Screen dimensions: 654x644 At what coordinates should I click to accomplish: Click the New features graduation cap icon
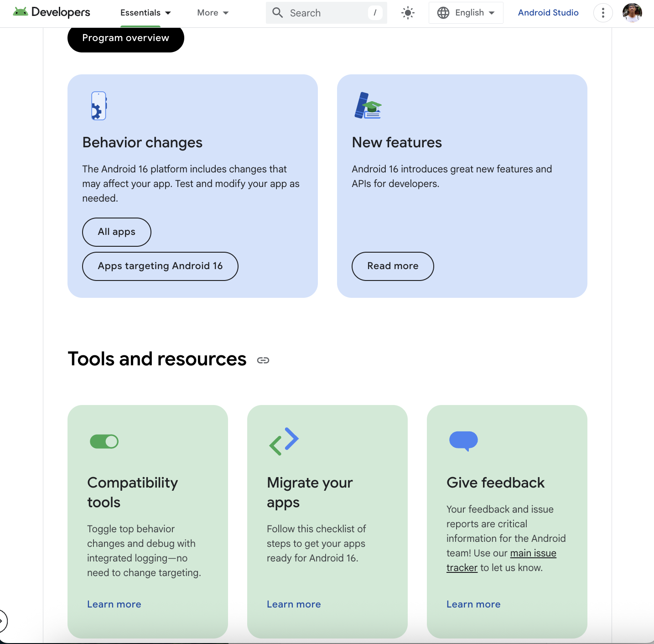click(368, 106)
